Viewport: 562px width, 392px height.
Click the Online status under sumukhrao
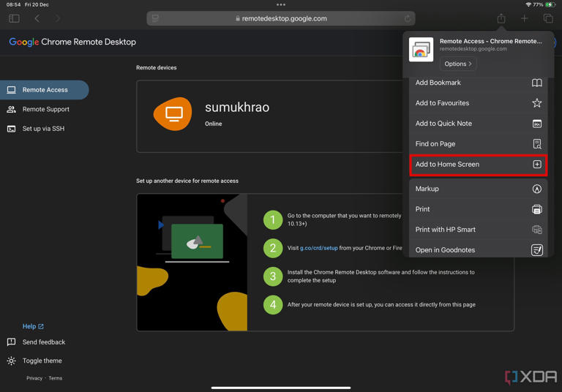tap(213, 124)
